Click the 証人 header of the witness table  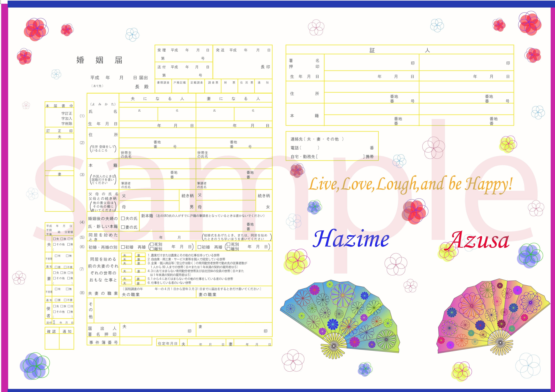tap(400, 50)
